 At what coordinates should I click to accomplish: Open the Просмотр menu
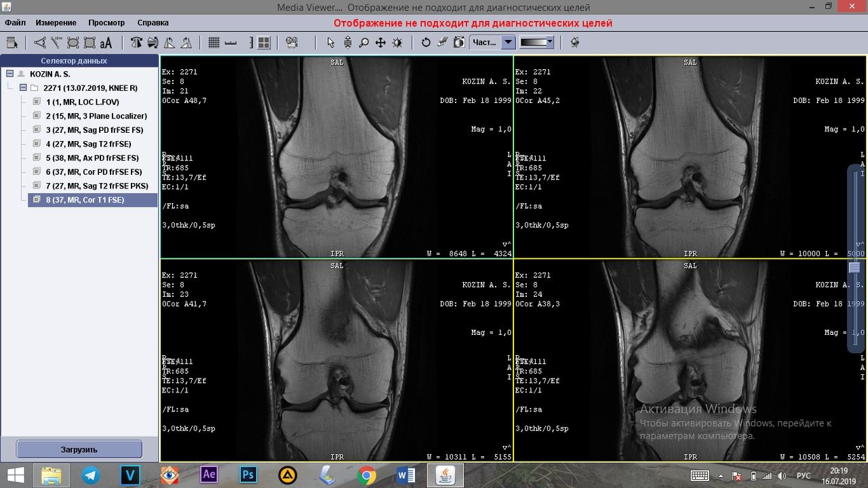coord(106,23)
